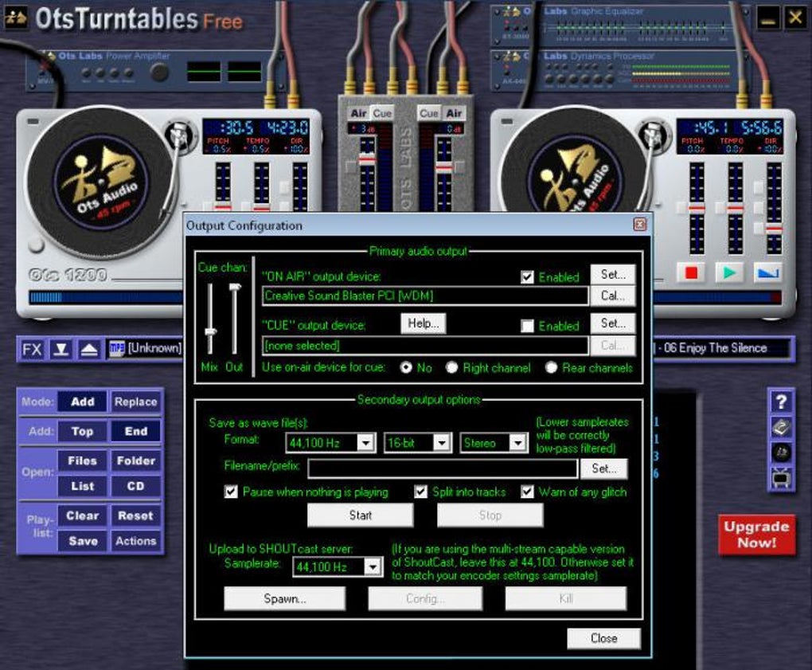The height and width of the screenshot is (670, 812).
Task: Check CUE output Enabled checkbox
Action: [527, 326]
